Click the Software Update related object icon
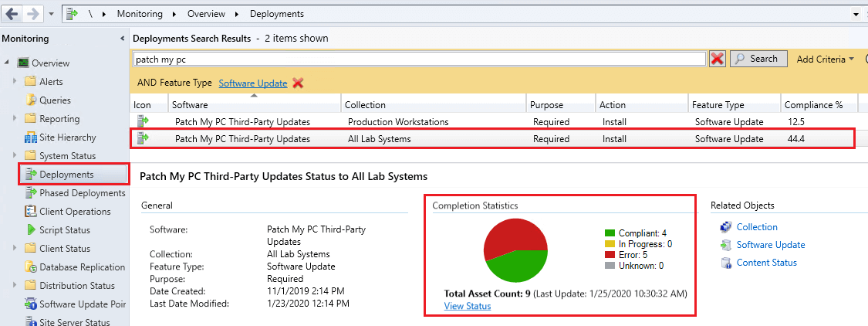 point(726,244)
